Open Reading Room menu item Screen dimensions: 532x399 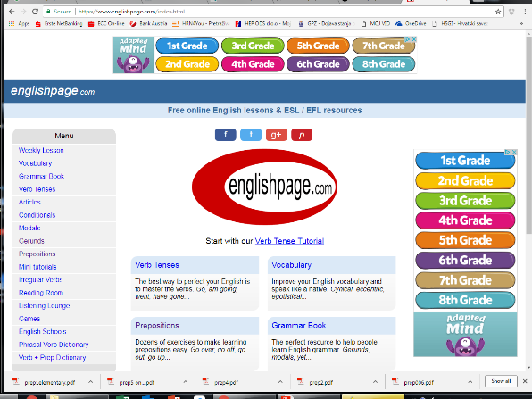coord(41,293)
